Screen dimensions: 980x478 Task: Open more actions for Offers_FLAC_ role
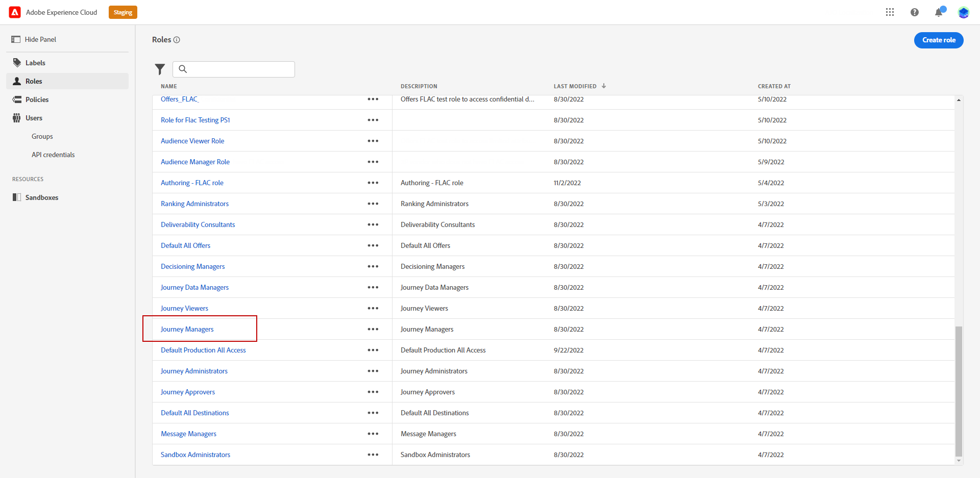tap(373, 99)
